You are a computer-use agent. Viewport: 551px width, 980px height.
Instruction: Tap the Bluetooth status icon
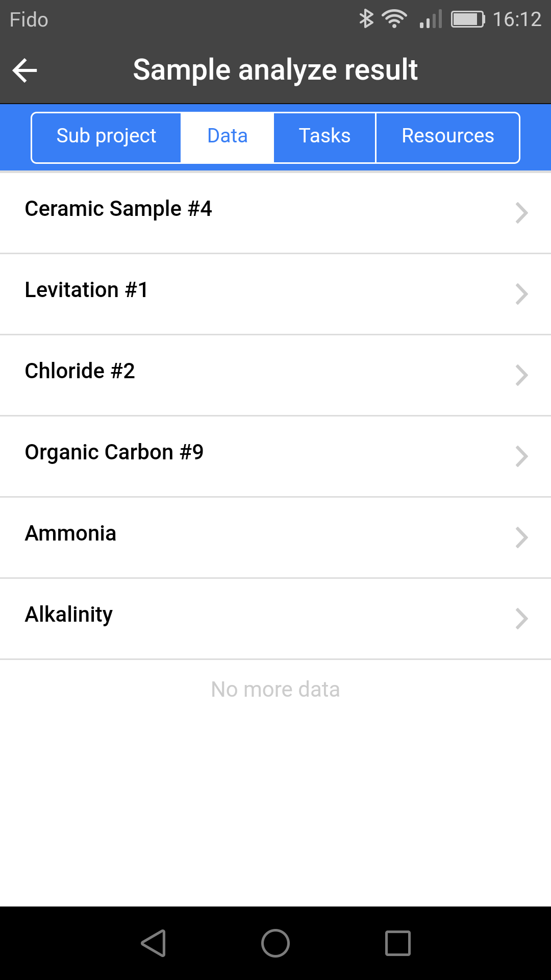[x=366, y=19]
